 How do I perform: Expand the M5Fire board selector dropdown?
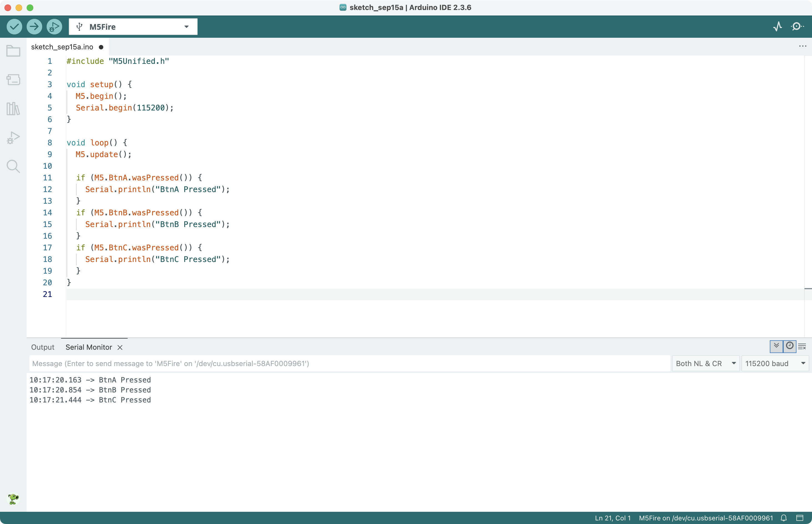[x=133, y=27]
